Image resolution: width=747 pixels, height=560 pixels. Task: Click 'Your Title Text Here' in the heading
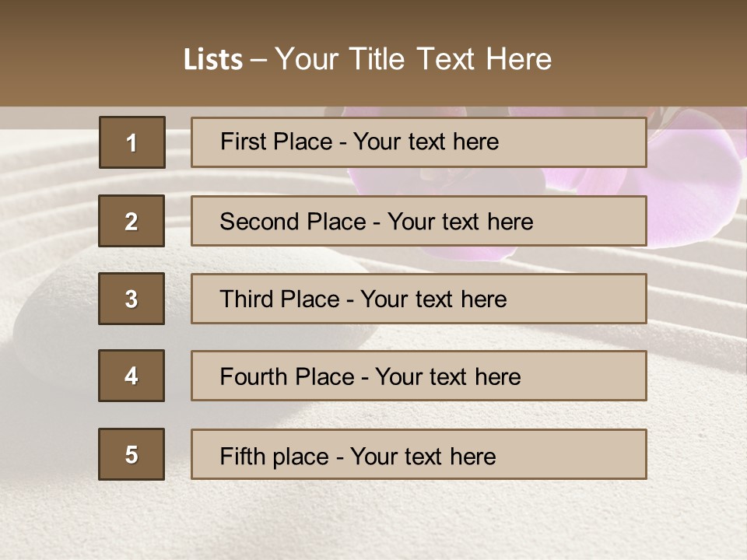coord(412,59)
